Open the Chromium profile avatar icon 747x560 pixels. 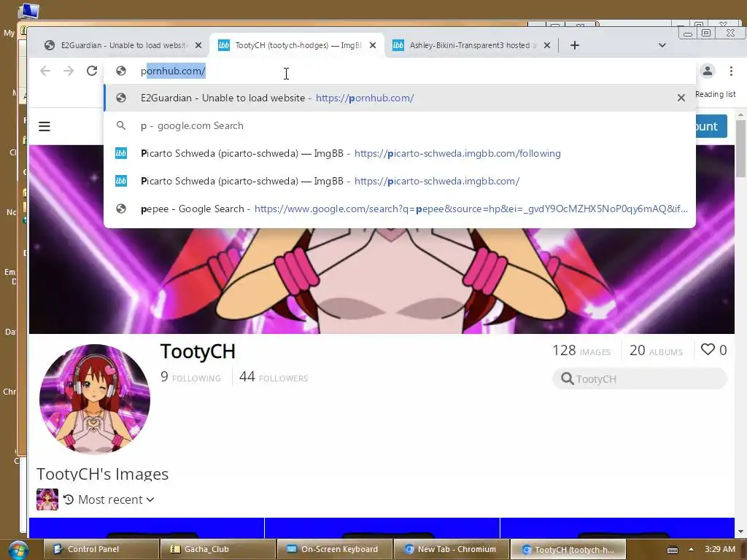click(708, 71)
